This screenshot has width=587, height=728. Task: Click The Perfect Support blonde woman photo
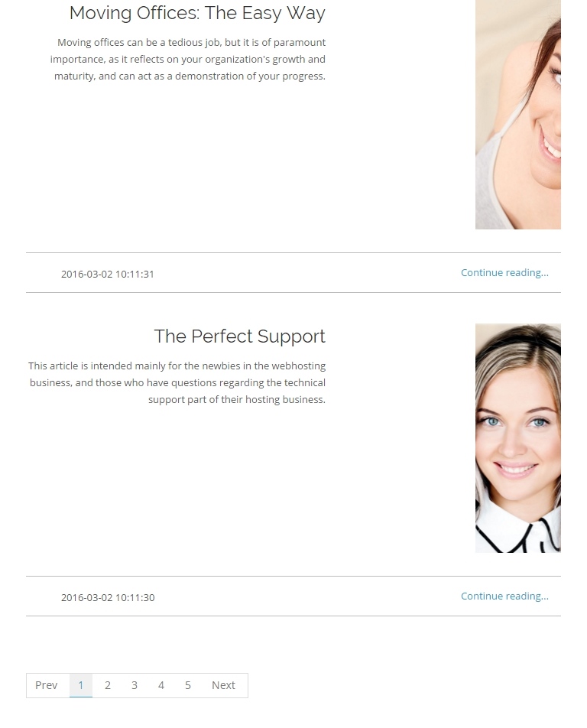tap(518, 438)
